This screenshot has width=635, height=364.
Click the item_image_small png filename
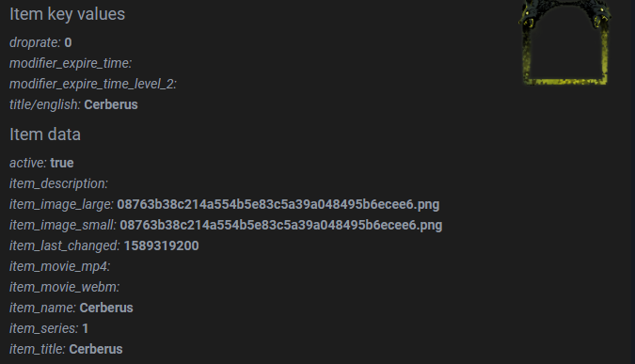[x=281, y=225]
